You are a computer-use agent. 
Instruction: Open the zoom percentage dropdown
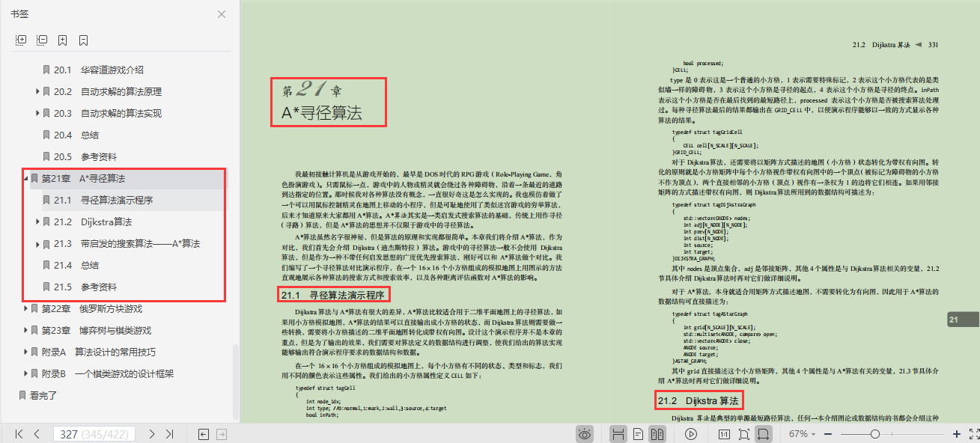[813, 433]
